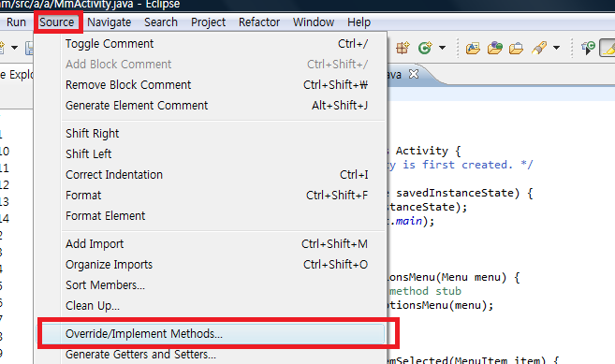Click the 'is first created. */' comment text

467,165
